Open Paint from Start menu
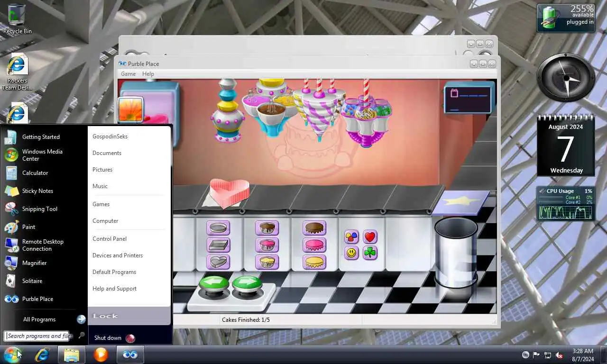This screenshot has height=364, width=607. pyautogui.click(x=44, y=227)
